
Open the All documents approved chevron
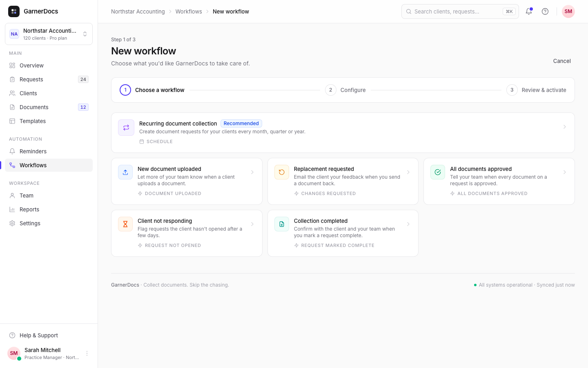pyautogui.click(x=565, y=172)
